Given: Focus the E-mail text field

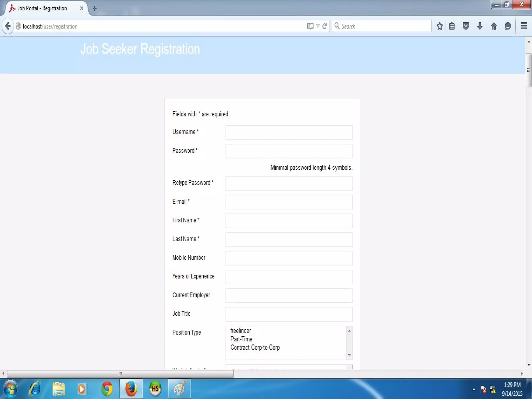Looking at the screenshot, I should click(289, 202).
